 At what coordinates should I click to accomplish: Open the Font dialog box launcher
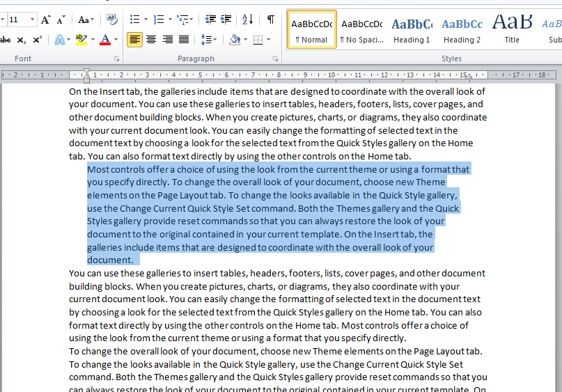click(x=116, y=58)
